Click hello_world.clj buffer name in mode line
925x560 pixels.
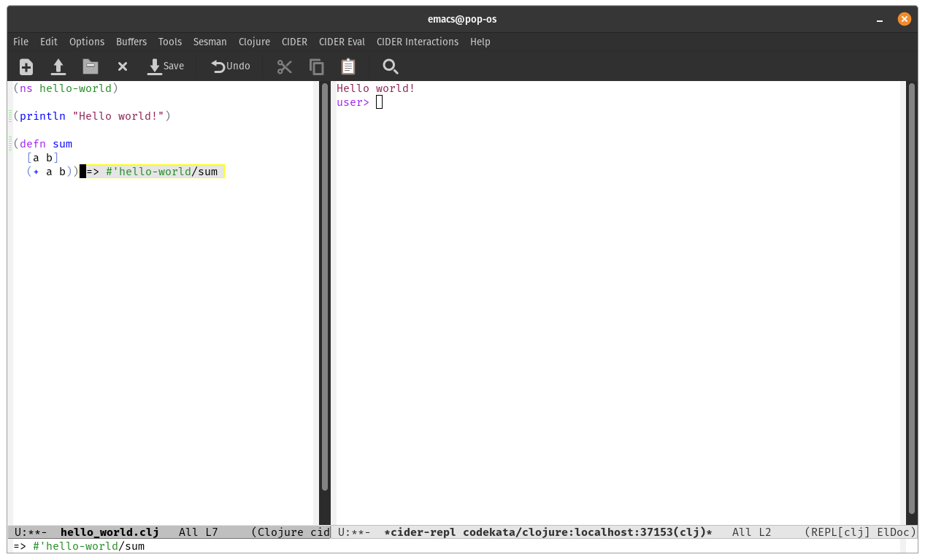110,532
